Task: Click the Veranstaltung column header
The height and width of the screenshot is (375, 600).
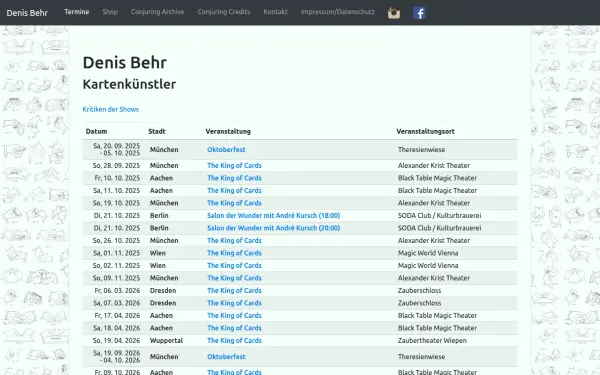Action: 228,131
